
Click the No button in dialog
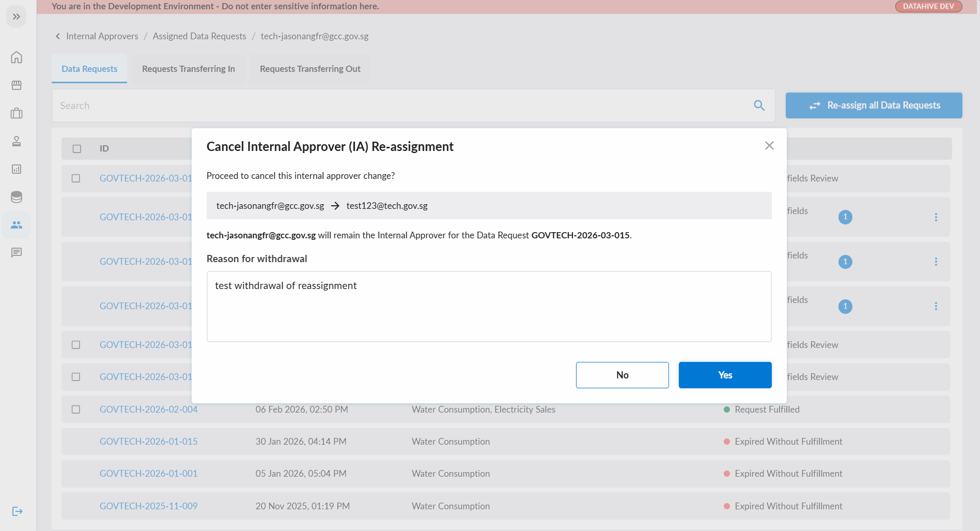click(623, 375)
